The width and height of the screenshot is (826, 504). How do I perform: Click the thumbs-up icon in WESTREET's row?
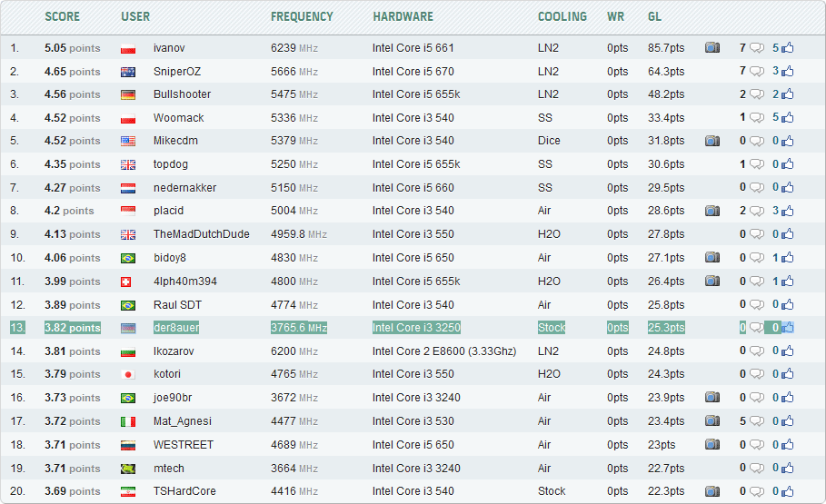pos(787,445)
